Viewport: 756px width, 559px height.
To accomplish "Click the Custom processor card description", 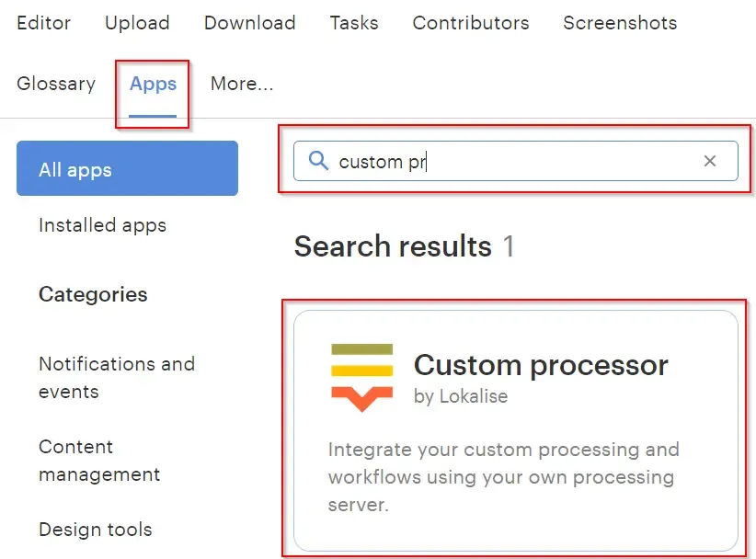I will (x=504, y=477).
